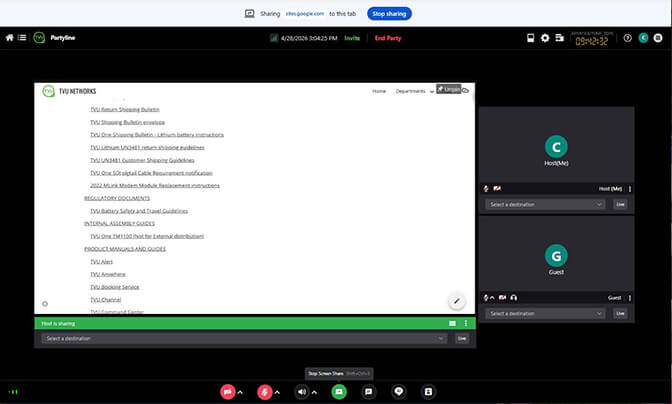Open sites.google.com link in sharing bar
The width and height of the screenshot is (672, 404).
(305, 14)
